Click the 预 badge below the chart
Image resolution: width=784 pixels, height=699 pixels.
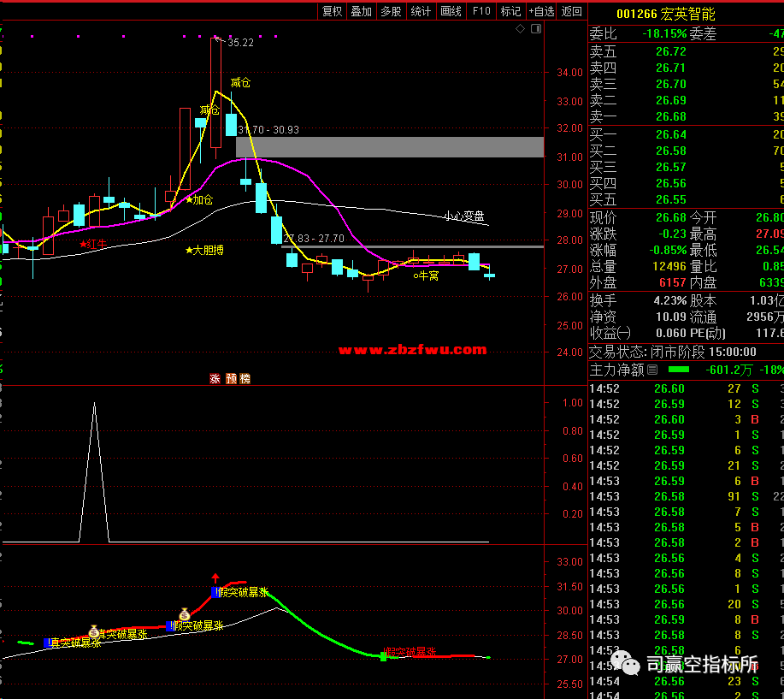(x=231, y=379)
